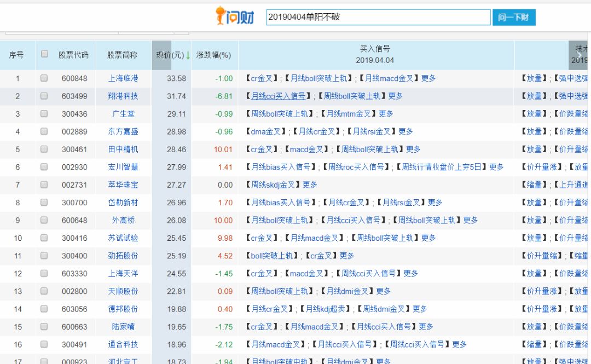The image size is (591, 364).
Task: Click the 【强中选强】 tag for 翔港科技
Action: click(574, 96)
